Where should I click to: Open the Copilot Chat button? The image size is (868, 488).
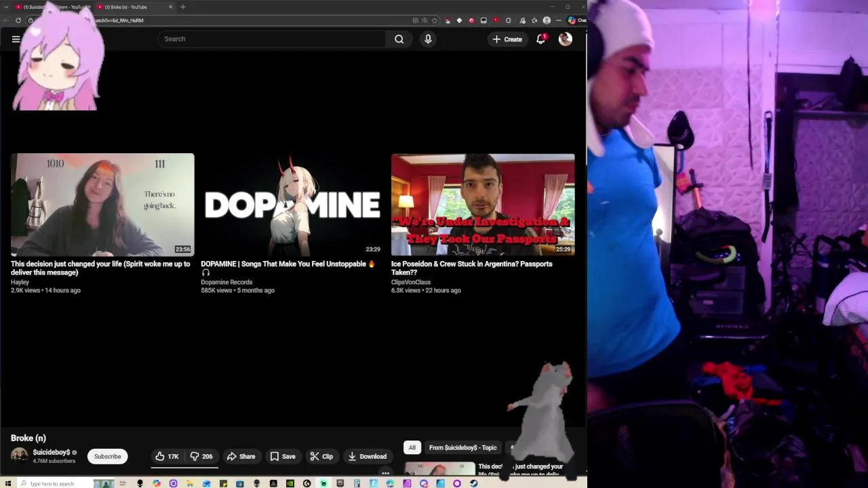[577, 20]
